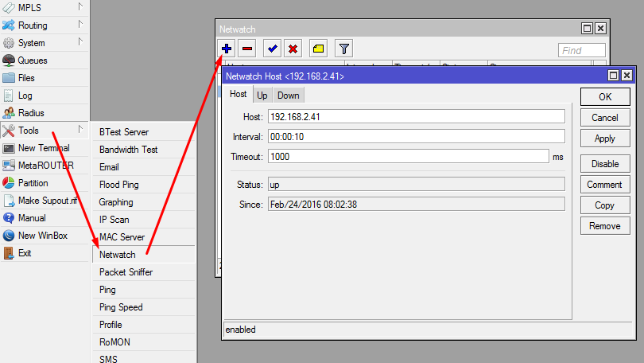
Task: Click the Host address input field
Action: (417, 117)
